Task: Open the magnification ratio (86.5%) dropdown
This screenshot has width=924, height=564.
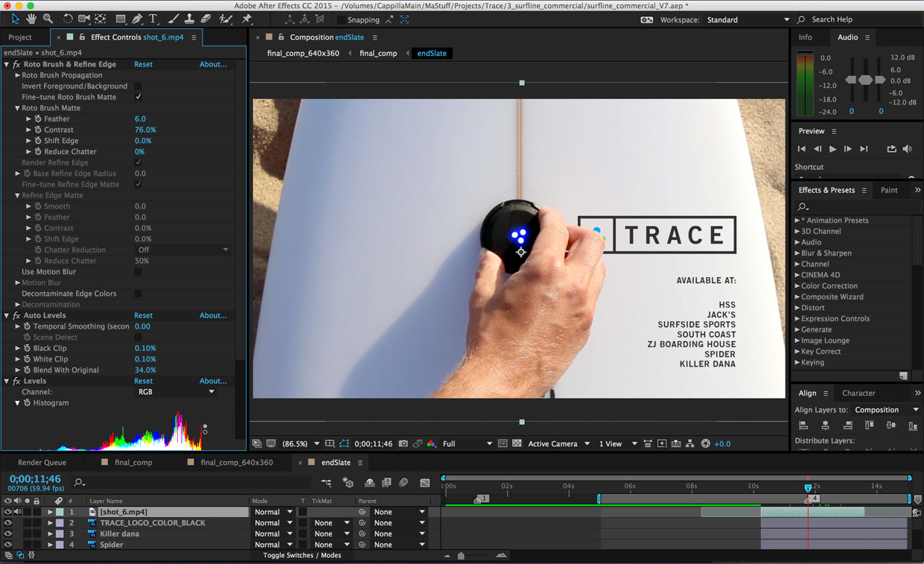Action: 301,444
